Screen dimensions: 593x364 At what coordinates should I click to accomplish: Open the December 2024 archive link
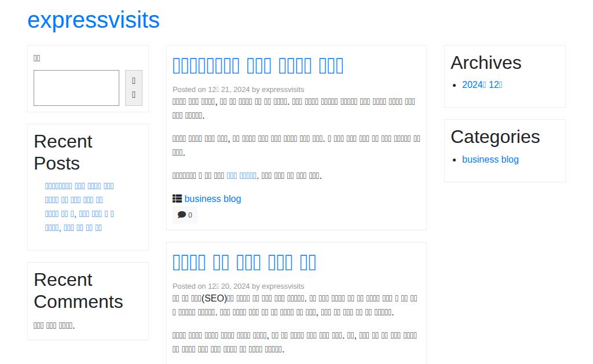pyautogui.click(x=482, y=84)
